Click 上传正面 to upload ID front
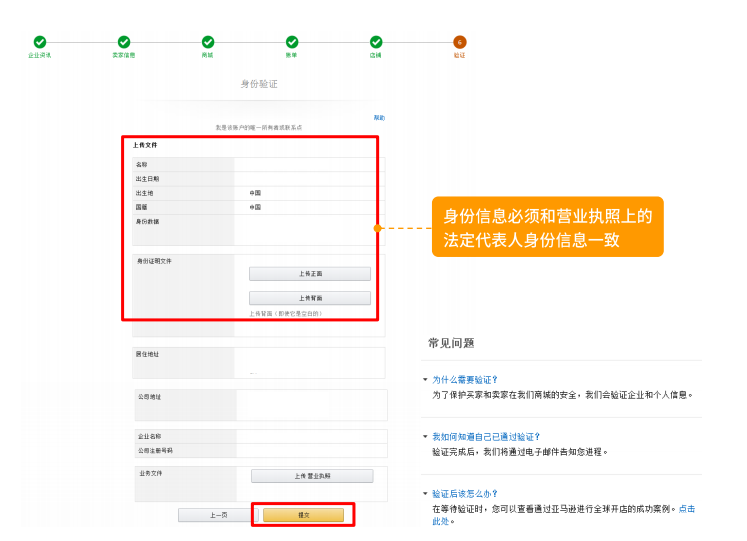The width and height of the screenshot is (747, 541). click(x=310, y=274)
